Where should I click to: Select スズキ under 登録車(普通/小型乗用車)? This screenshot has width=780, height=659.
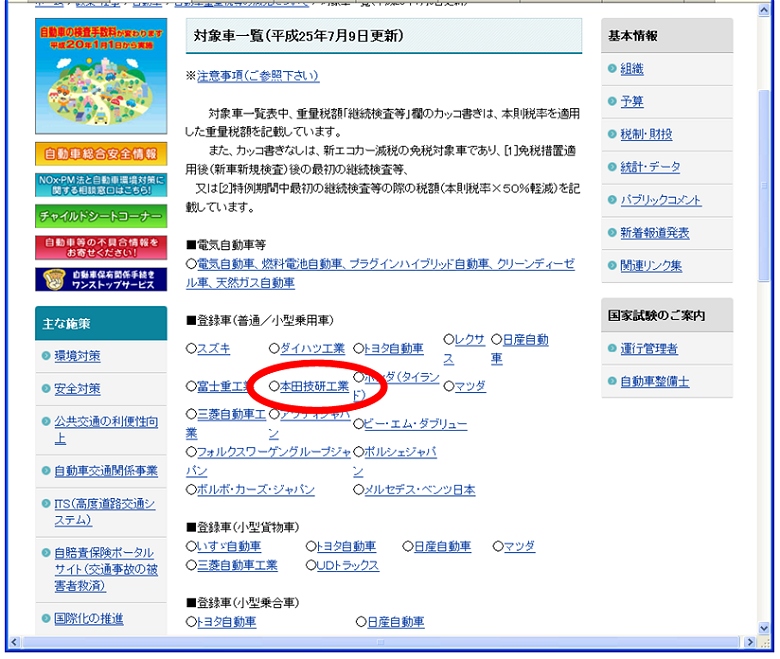tap(213, 349)
